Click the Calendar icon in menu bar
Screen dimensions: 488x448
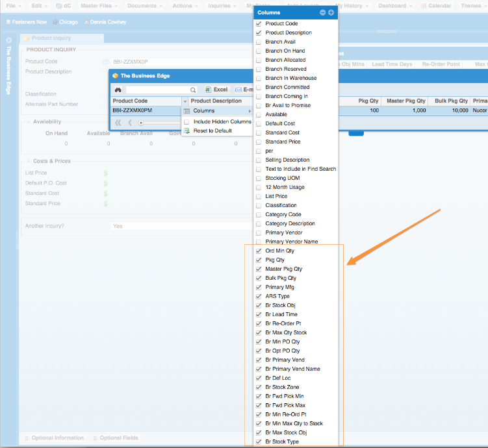424,6
